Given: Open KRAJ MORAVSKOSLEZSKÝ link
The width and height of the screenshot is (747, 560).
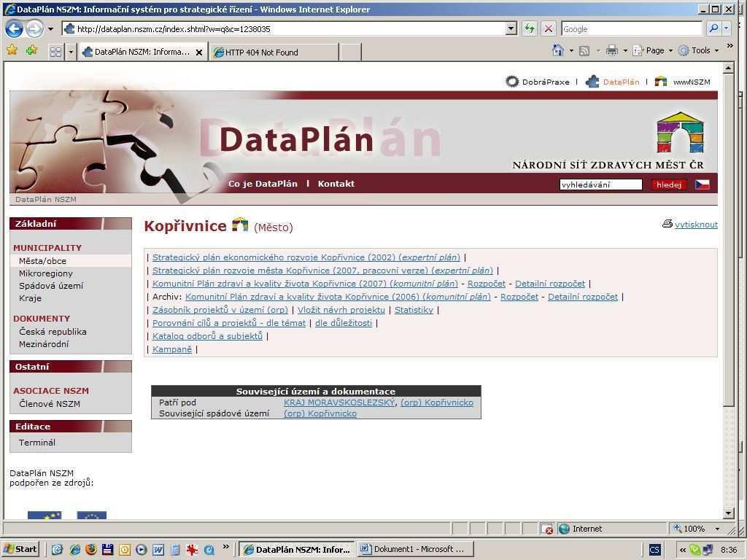Looking at the screenshot, I should [339, 402].
